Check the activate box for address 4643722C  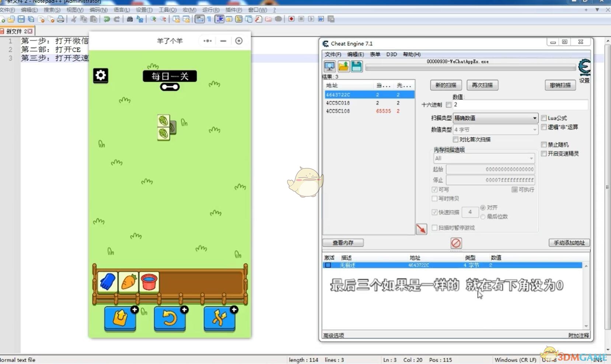328,265
